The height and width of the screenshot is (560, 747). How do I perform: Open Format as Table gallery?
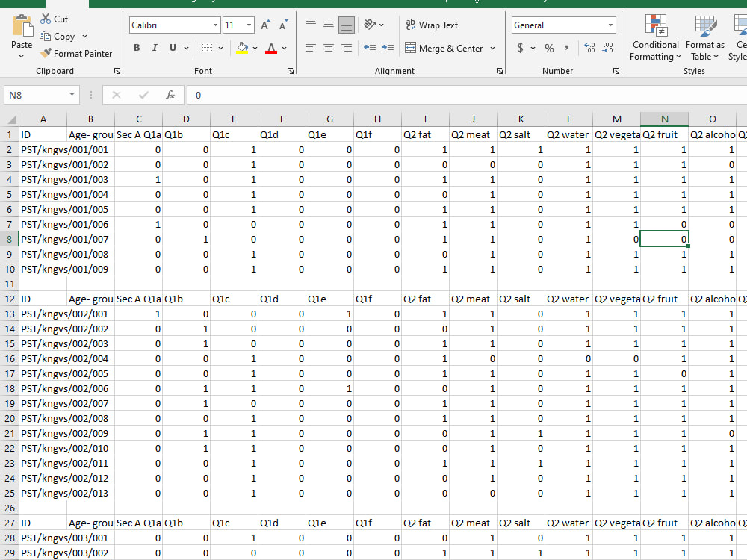point(705,38)
